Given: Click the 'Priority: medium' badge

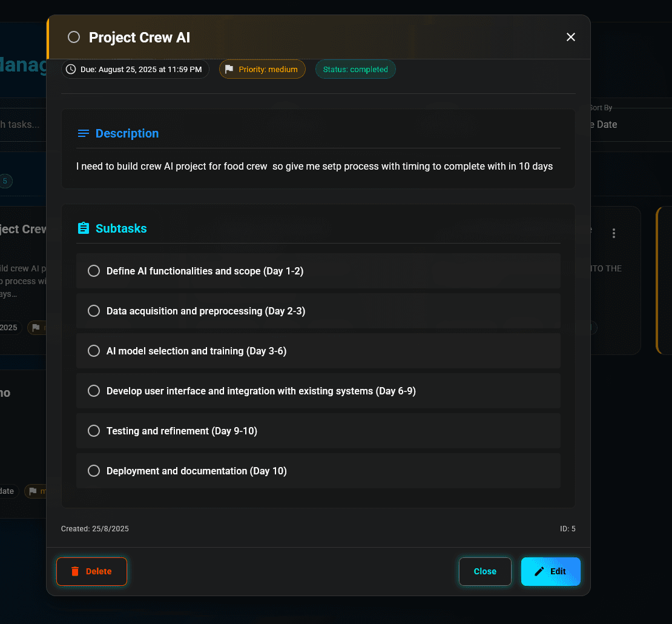Looking at the screenshot, I should point(262,69).
